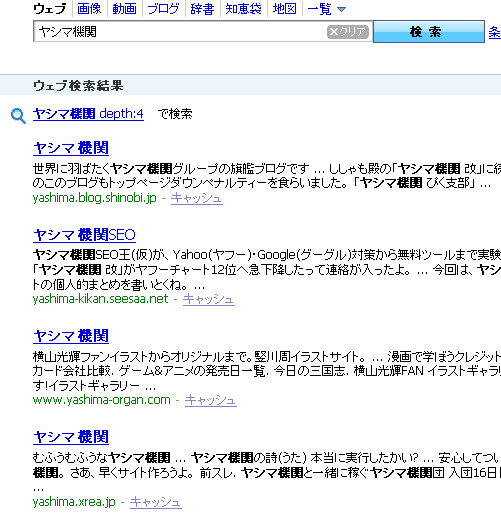Viewport: 501px width, 520px height.
Task: Open the 知恵袋 tab
Action: [243, 9]
